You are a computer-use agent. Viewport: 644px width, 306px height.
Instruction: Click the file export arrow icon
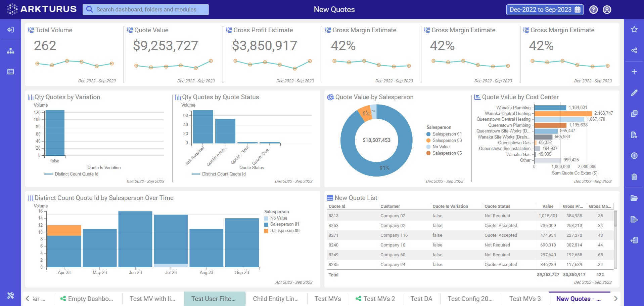coord(634,219)
